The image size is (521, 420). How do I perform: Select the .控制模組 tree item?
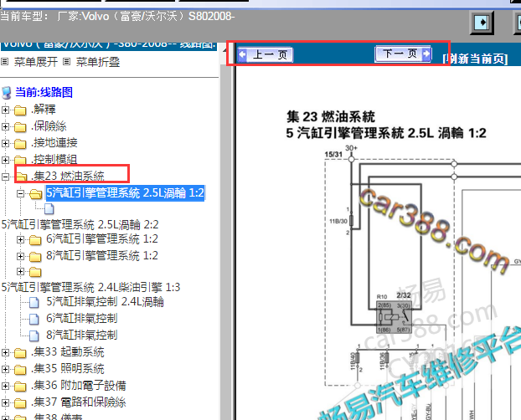(54, 159)
